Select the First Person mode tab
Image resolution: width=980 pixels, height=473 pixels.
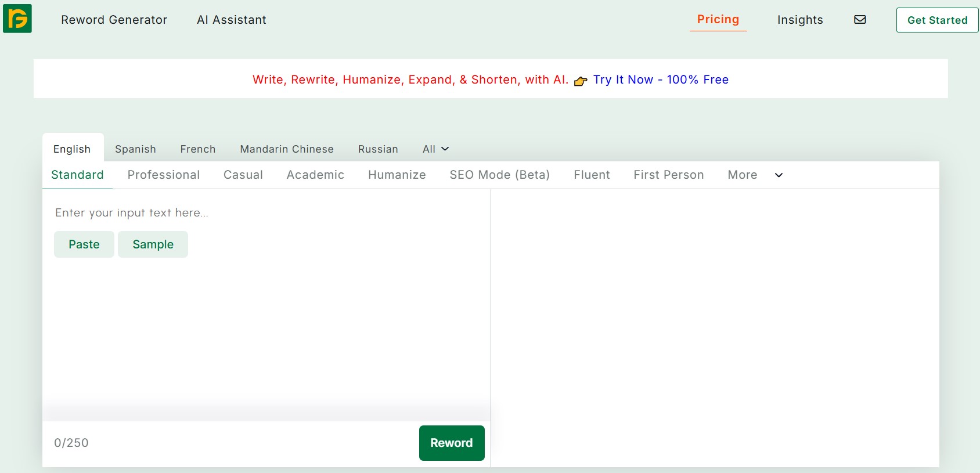[669, 175]
